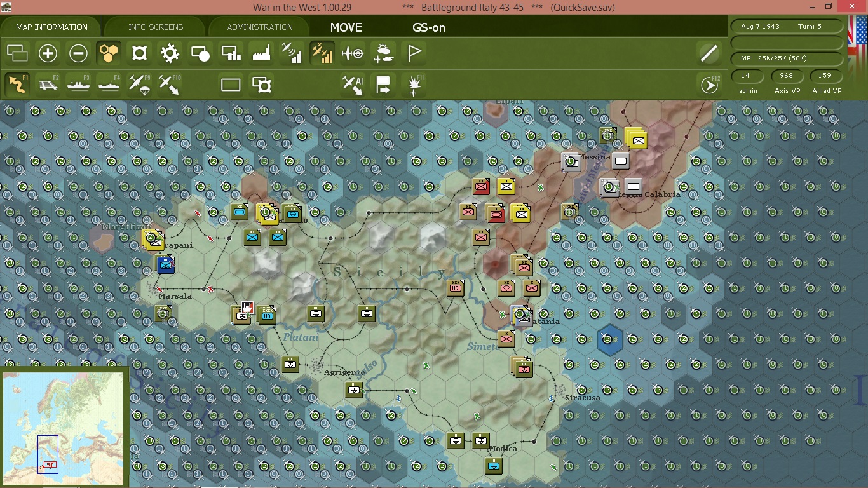Select the tan XXX HQ counter in central Sicily

455,288
